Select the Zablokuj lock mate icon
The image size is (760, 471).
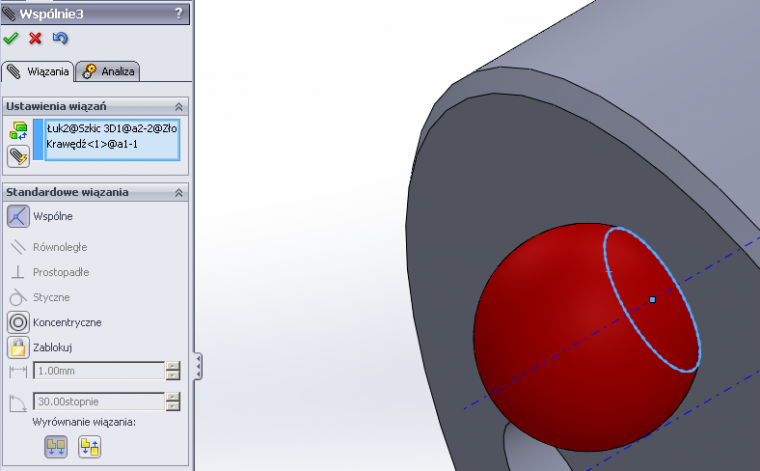tap(18, 347)
